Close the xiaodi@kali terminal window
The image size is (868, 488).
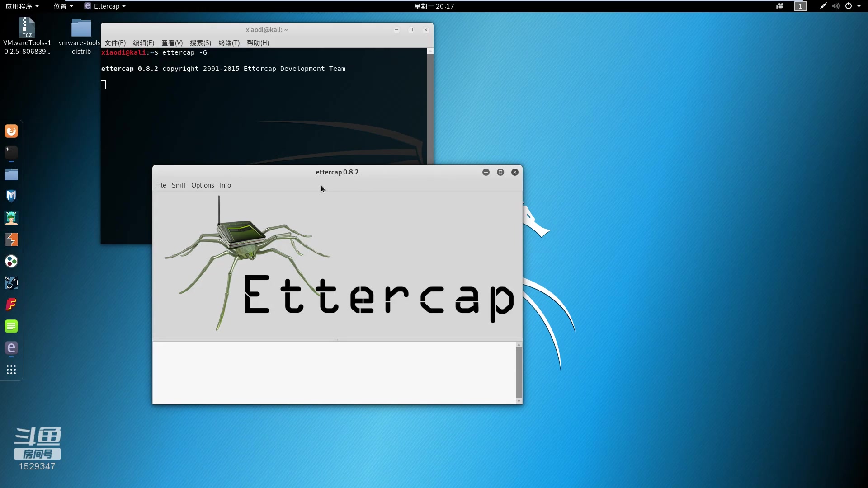click(x=425, y=30)
